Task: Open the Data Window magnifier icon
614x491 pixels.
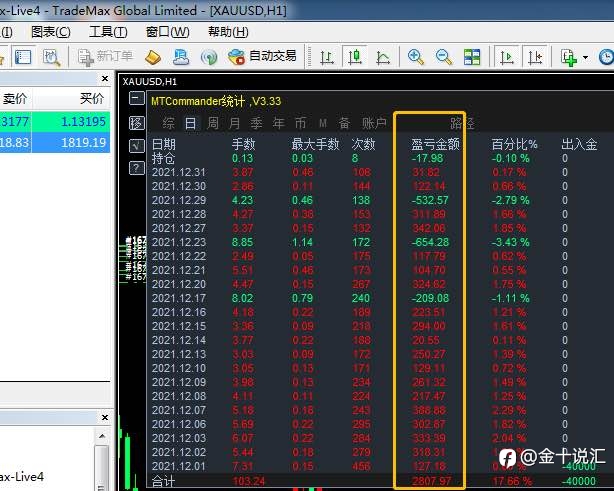Action: click(51, 57)
